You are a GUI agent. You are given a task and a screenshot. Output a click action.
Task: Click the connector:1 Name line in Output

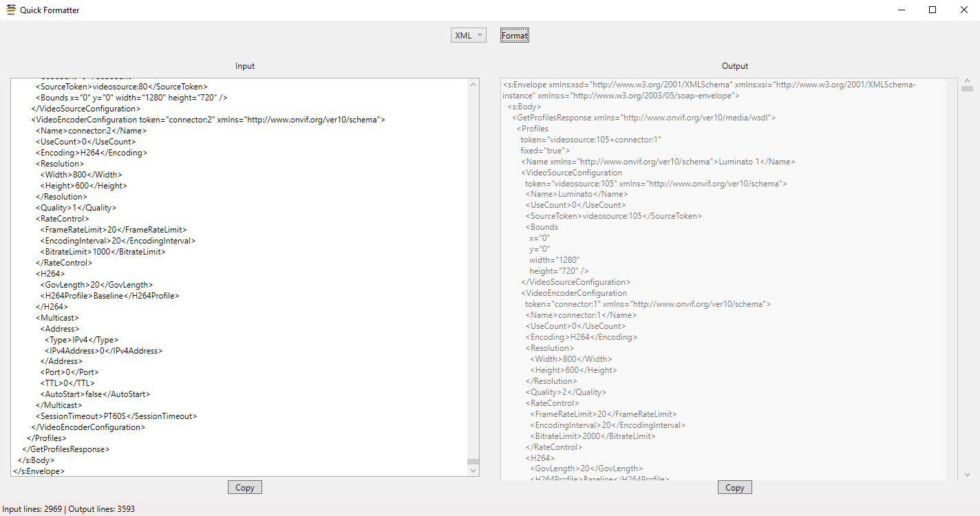pyautogui.click(x=581, y=315)
